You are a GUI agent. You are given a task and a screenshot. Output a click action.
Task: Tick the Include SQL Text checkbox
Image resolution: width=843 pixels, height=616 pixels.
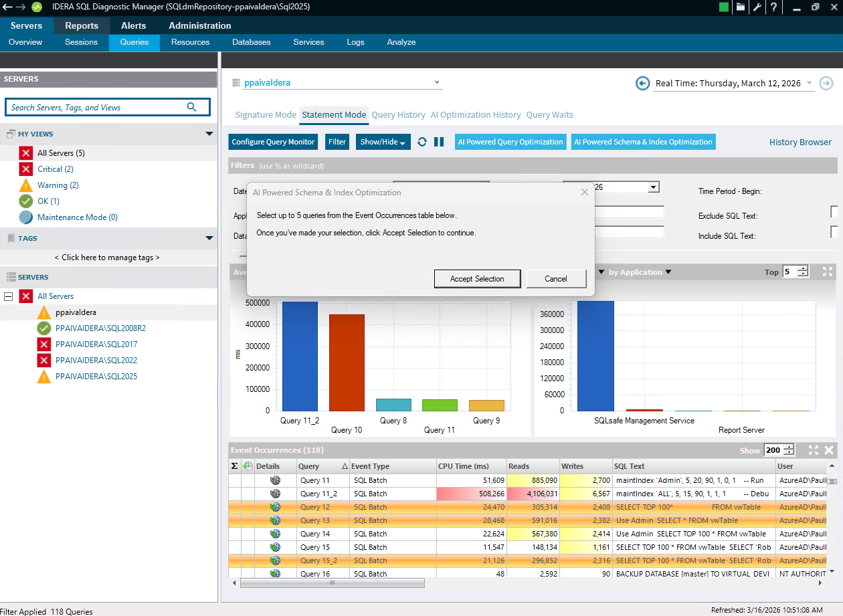point(834,232)
